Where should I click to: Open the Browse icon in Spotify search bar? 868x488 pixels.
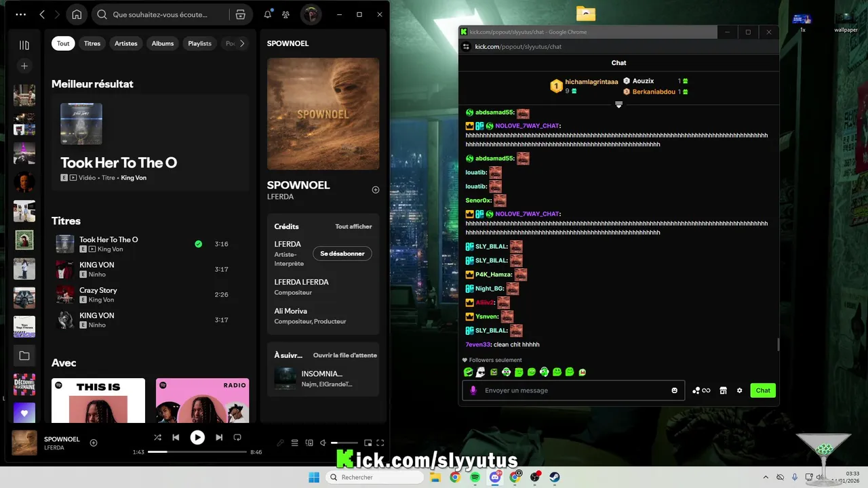[x=240, y=14]
